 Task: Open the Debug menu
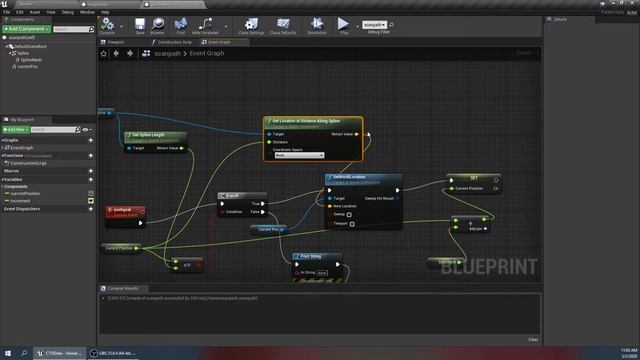(68, 12)
